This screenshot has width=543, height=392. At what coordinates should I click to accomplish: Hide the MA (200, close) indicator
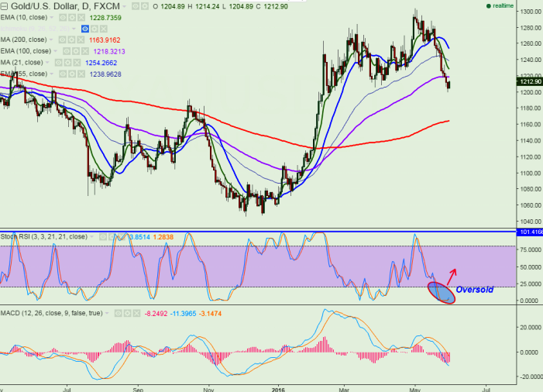[62, 40]
